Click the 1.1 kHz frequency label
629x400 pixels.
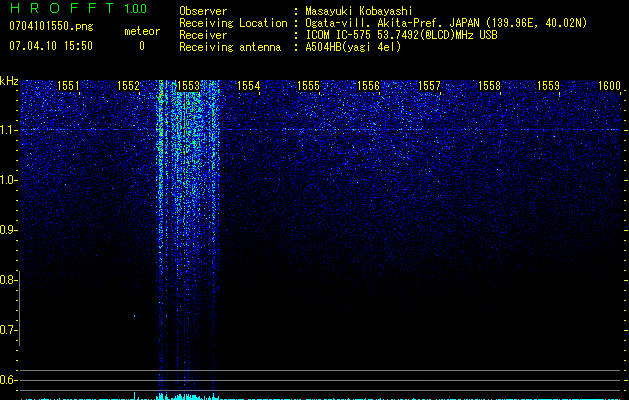point(7,130)
